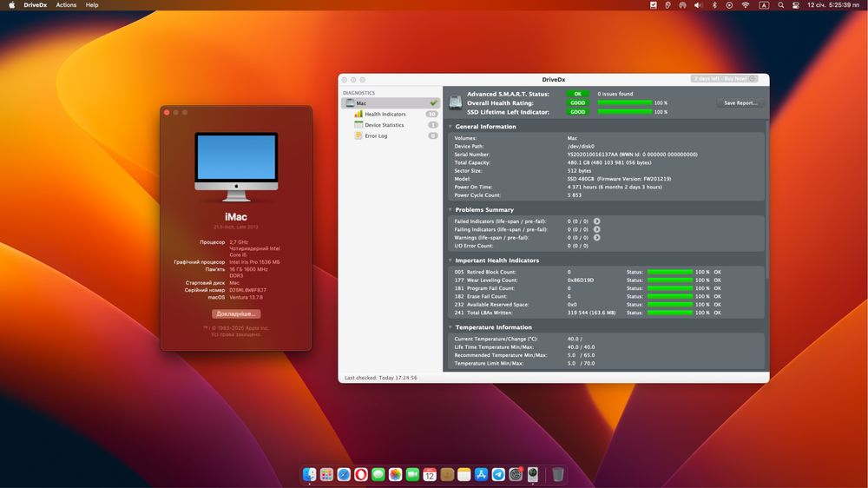The width and height of the screenshot is (868, 488).
Task: Open the Wi-Fi status menu
Action: coord(746,5)
